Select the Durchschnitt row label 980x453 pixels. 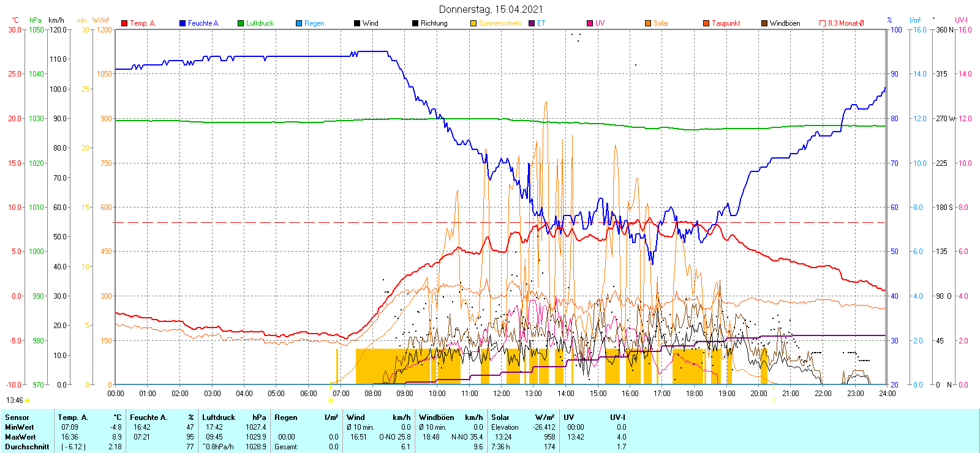pyautogui.click(x=27, y=447)
